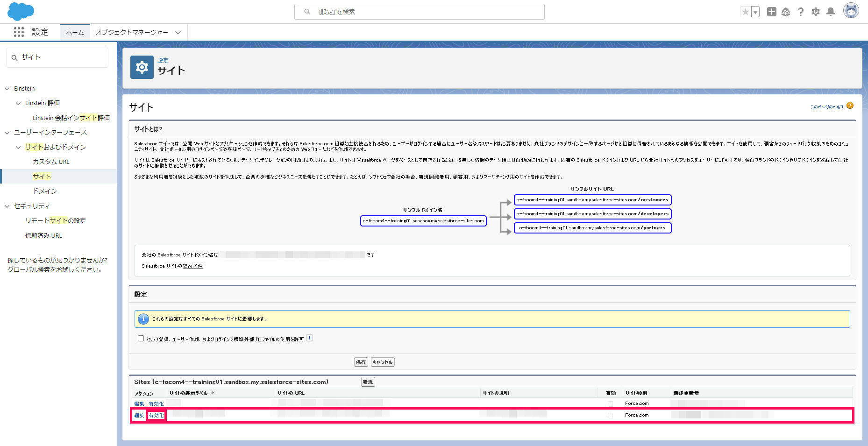The width and height of the screenshot is (868, 446).
Task: Open Einstein 会話インサイト評価 item
Action: 71,118
